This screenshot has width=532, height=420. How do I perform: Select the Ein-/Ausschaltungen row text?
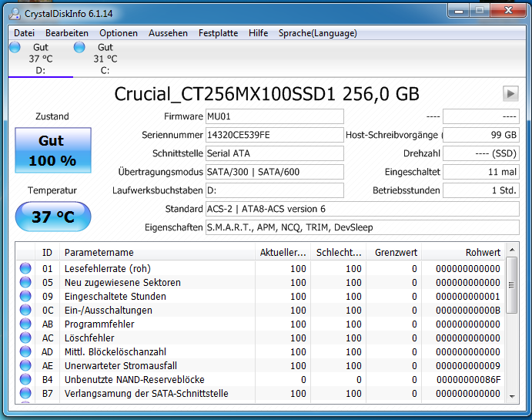(109, 311)
